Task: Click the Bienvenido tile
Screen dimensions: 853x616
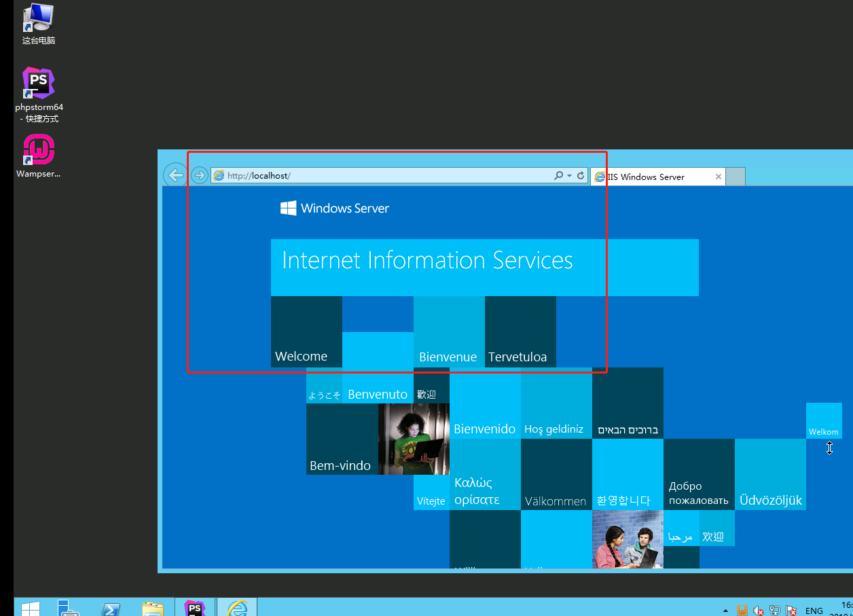Action: point(485,403)
